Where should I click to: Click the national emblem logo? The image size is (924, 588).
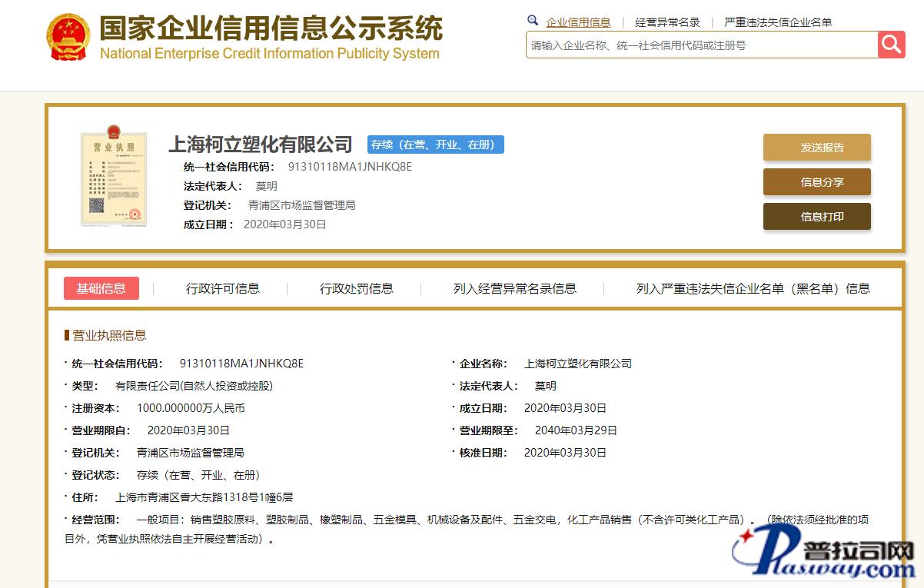tap(68, 38)
